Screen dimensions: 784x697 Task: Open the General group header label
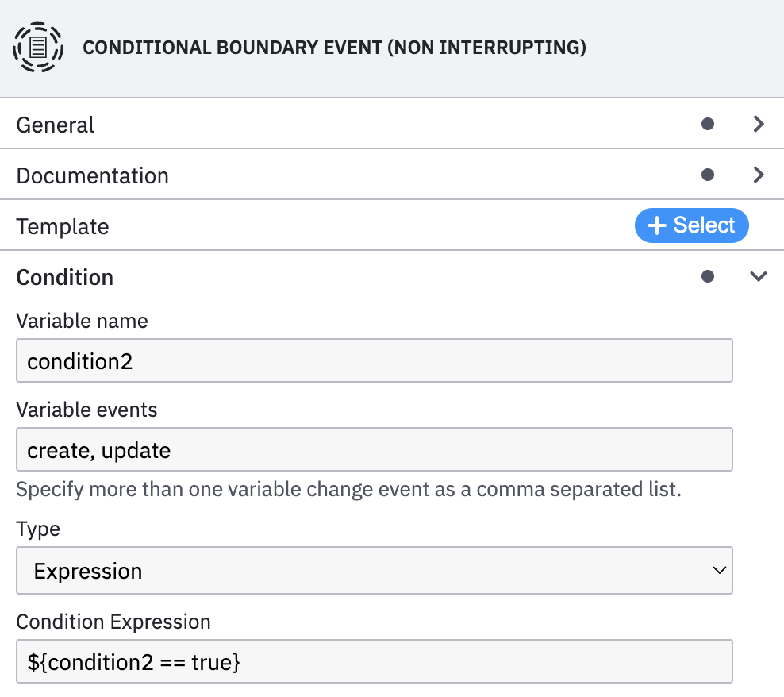(56, 125)
